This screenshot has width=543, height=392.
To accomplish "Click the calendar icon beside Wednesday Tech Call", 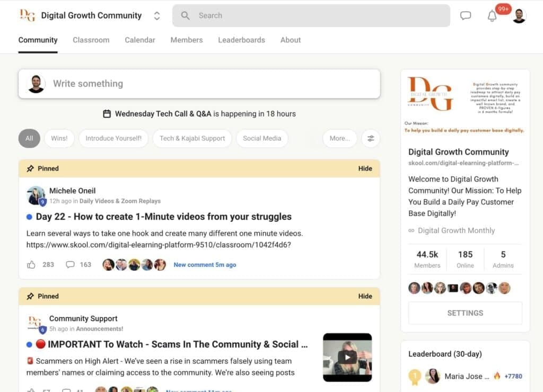I will [107, 114].
